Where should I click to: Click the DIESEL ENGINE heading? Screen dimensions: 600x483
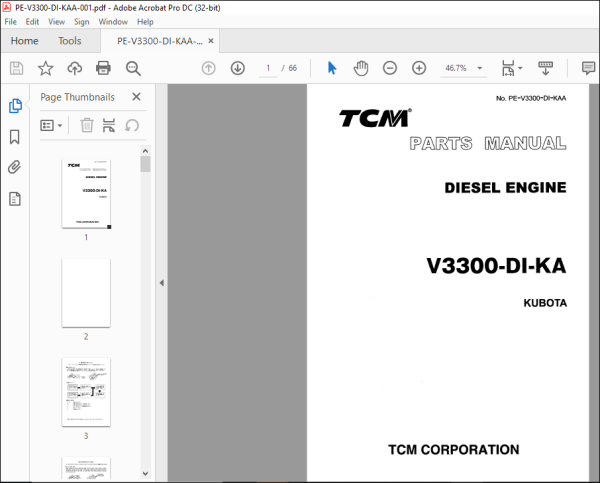click(x=505, y=188)
